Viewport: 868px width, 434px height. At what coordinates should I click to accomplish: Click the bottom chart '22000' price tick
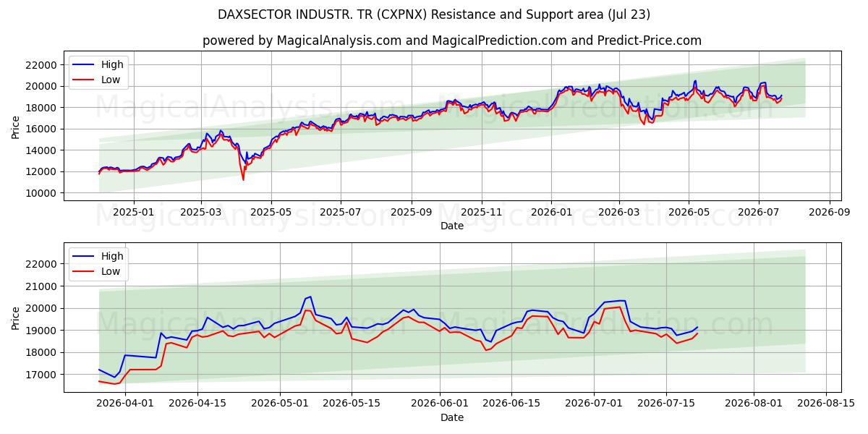pos(43,265)
